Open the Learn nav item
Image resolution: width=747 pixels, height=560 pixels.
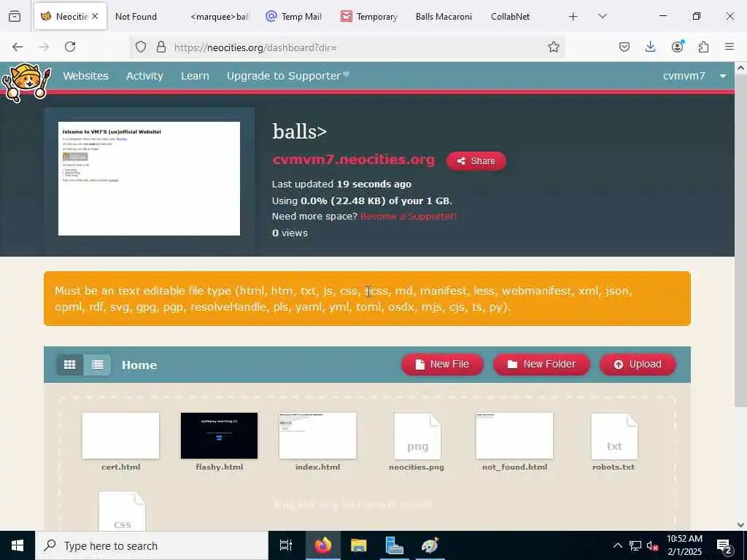[x=195, y=76]
